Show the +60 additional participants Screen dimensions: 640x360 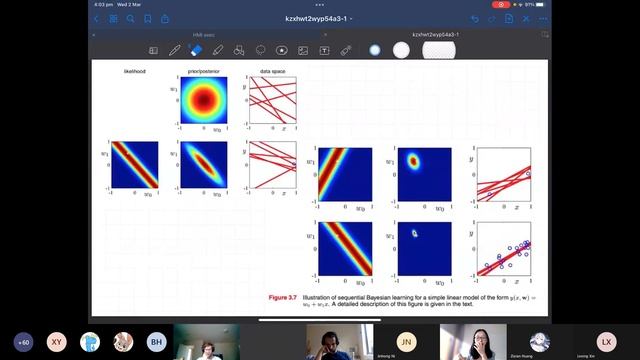pos(23,342)
